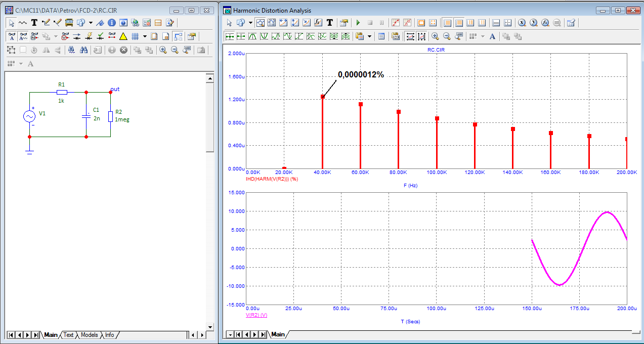644x344 pixels.
Task: Click the schematic vertical scrollbar down arrow
Action: [x=210, y=326]
